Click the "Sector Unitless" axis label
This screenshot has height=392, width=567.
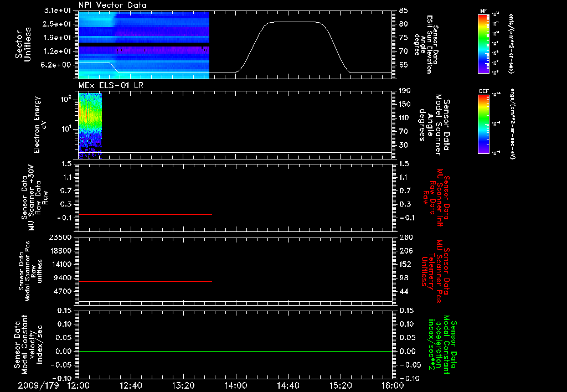click(x=23, y=44)
